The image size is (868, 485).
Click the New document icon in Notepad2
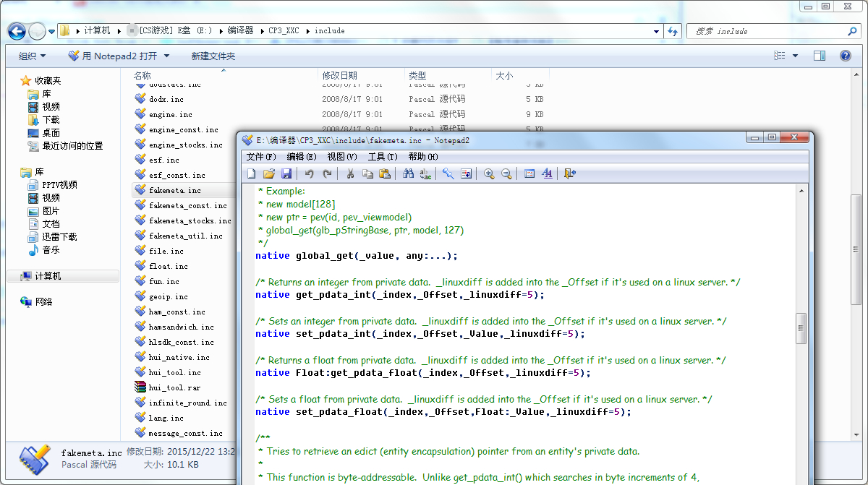[x=252, y=173]
